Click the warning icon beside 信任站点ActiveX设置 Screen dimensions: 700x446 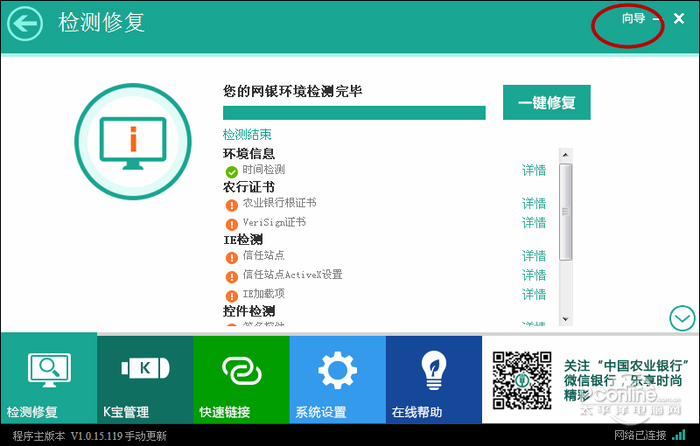coord(231,277)
